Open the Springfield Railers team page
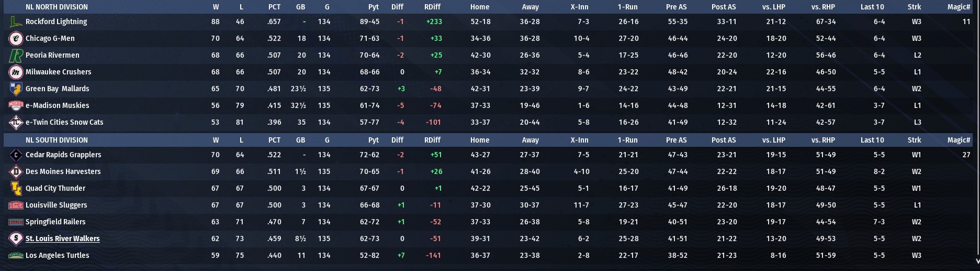The width and height of the screenshot is (980, 271). (55, 222)
